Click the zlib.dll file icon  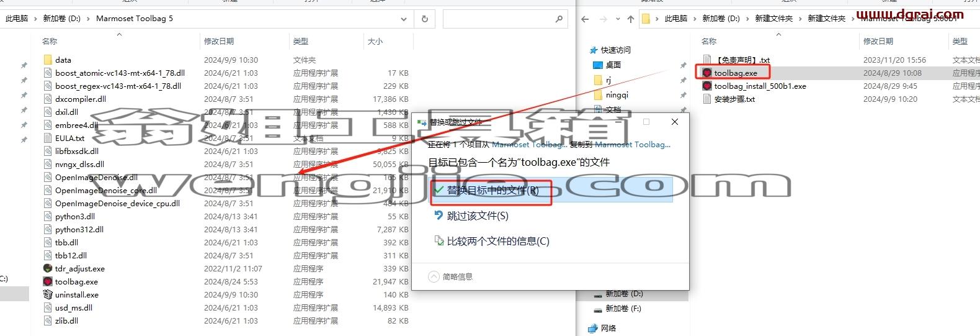pos(48,320)
